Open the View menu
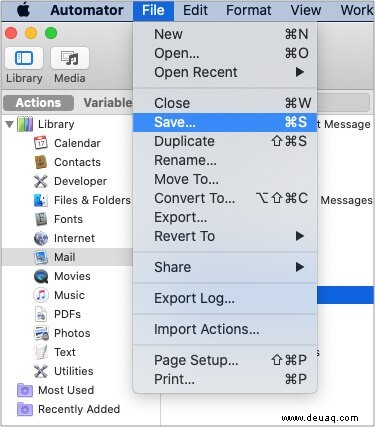This screenshot has height=427, width=375. click(306, 10)
